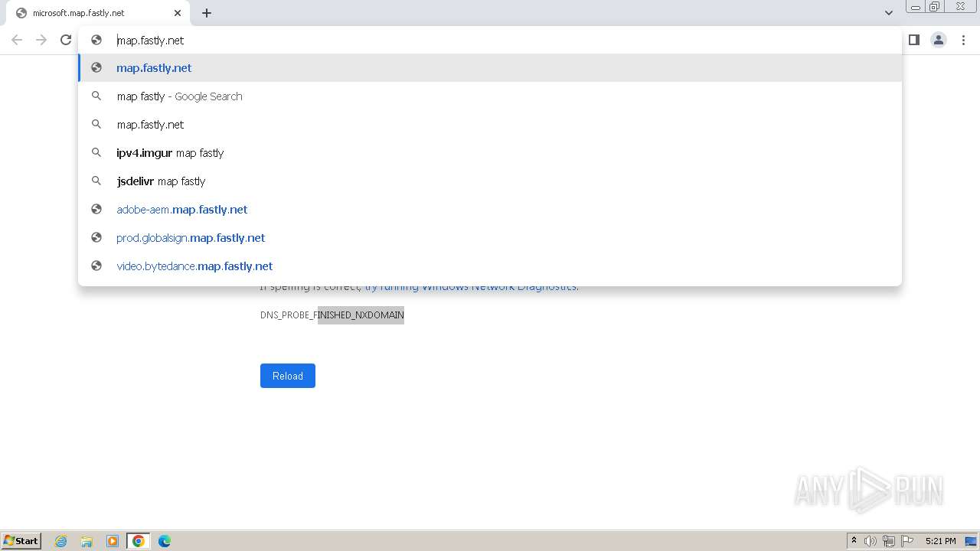Open the volume speaker tray icon
This screenshot has width=980, height=551.
(871, 541)
